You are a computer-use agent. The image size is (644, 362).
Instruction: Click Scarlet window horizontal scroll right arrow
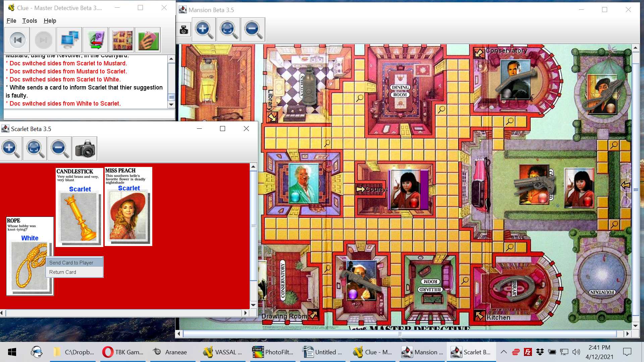pyautogui.click(x=246, y=313)
